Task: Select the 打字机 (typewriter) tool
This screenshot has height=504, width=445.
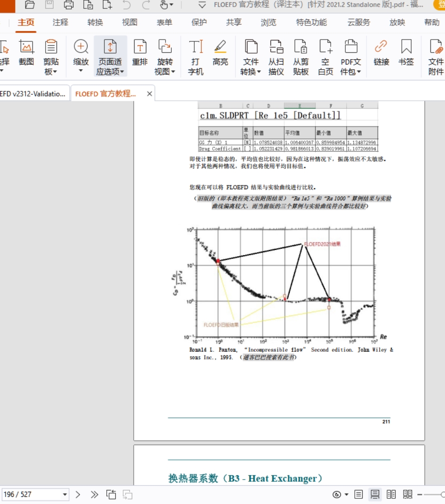Action: 196,57
